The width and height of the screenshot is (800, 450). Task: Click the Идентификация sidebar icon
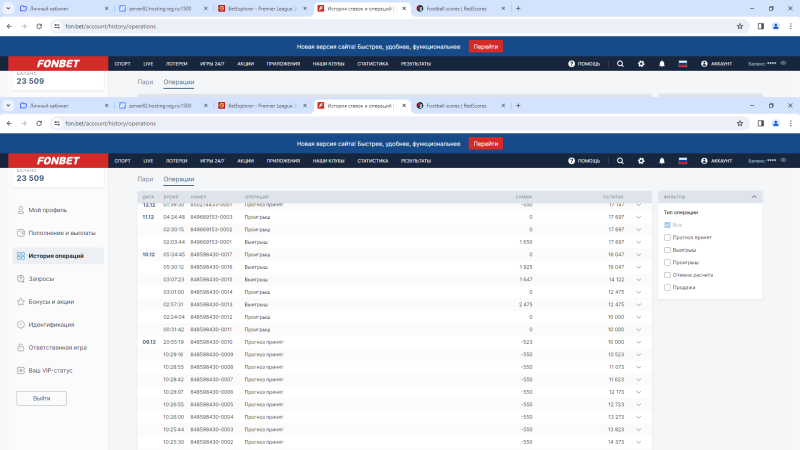coord(20,324)
